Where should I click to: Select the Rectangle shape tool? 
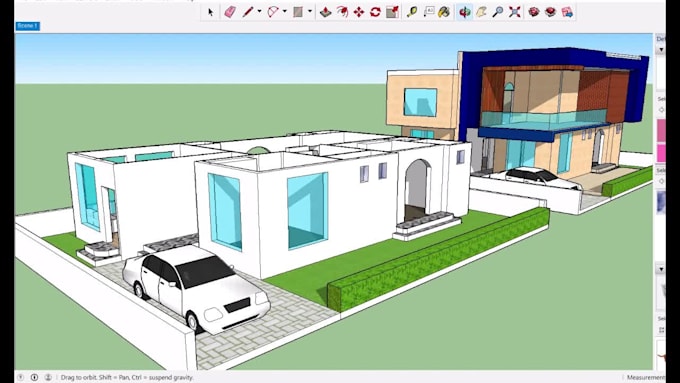(x=298, y=12)
